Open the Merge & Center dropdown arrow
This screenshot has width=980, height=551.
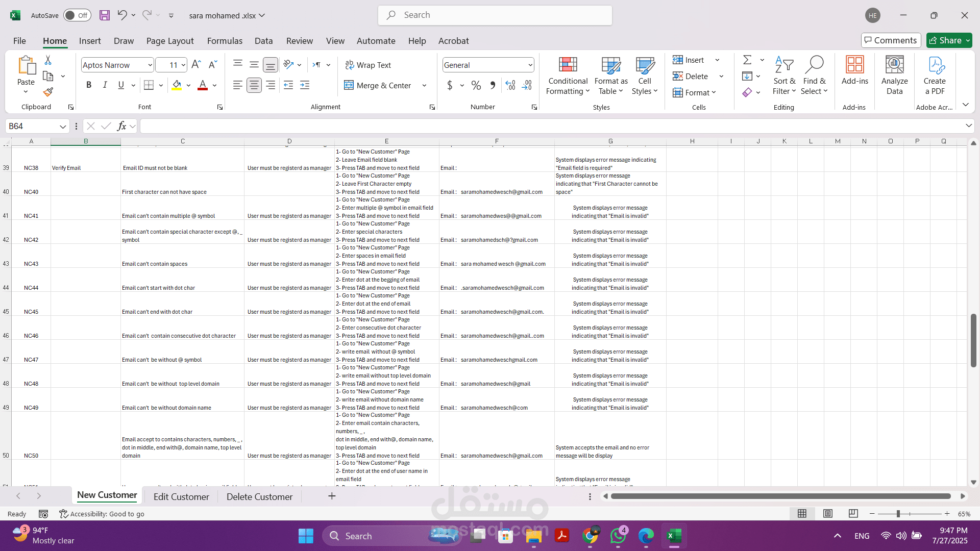424,85
